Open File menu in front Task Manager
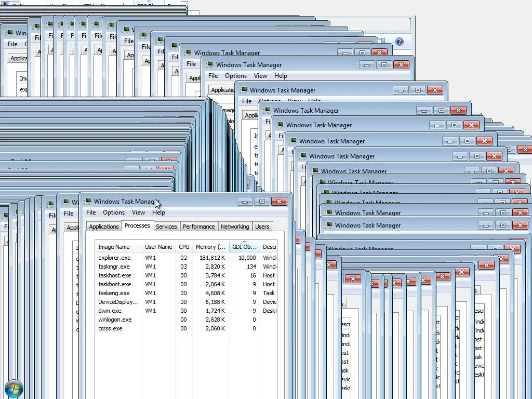The height and width of the screenshot is (399, 532). (91, 212)
